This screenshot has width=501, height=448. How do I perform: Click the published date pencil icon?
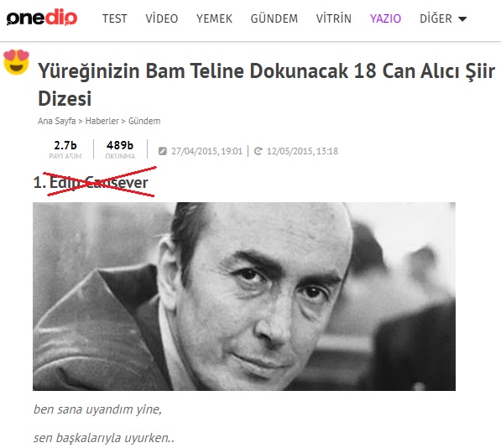click(x=162, y=151)
